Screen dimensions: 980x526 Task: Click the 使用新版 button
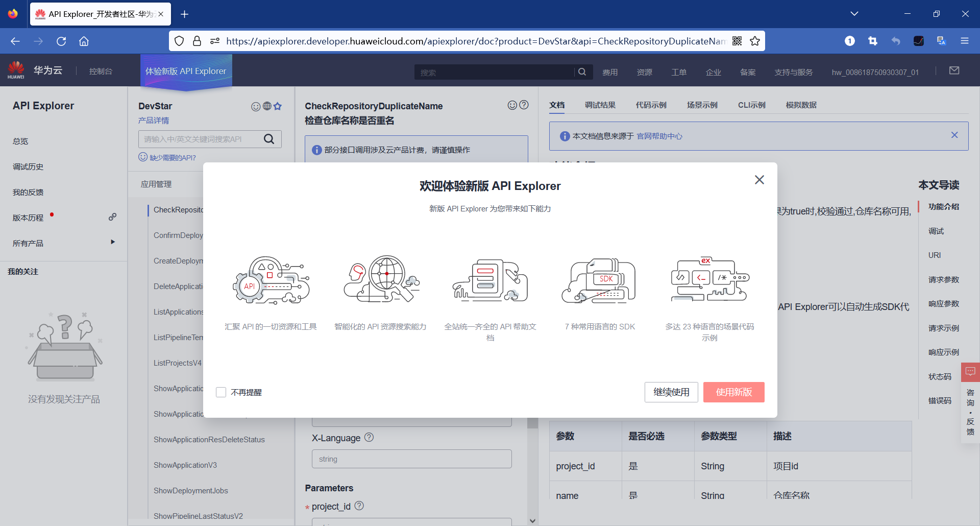tap(733, 392)
